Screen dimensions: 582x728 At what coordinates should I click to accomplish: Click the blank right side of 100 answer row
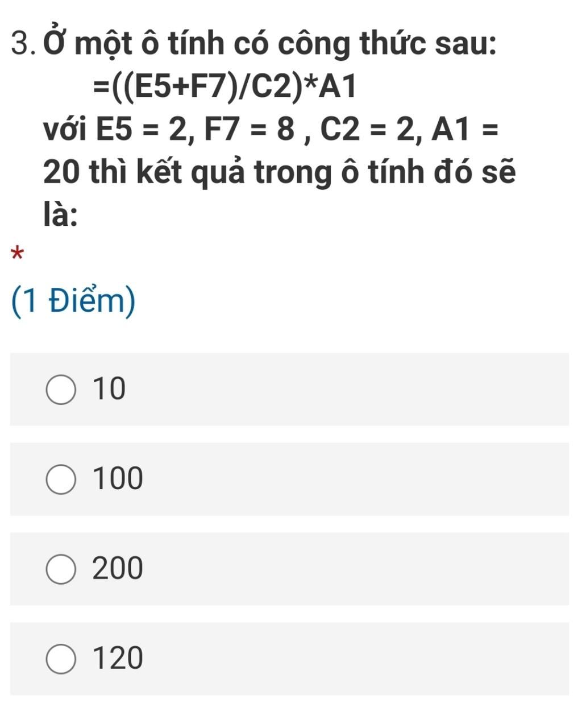pyautogui.click(x=369, y=479)
